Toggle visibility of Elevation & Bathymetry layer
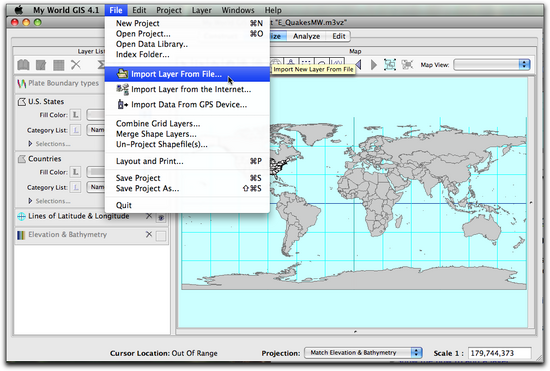Image resolution: width=550 pixels, height=371 pixels. point(161,236)
